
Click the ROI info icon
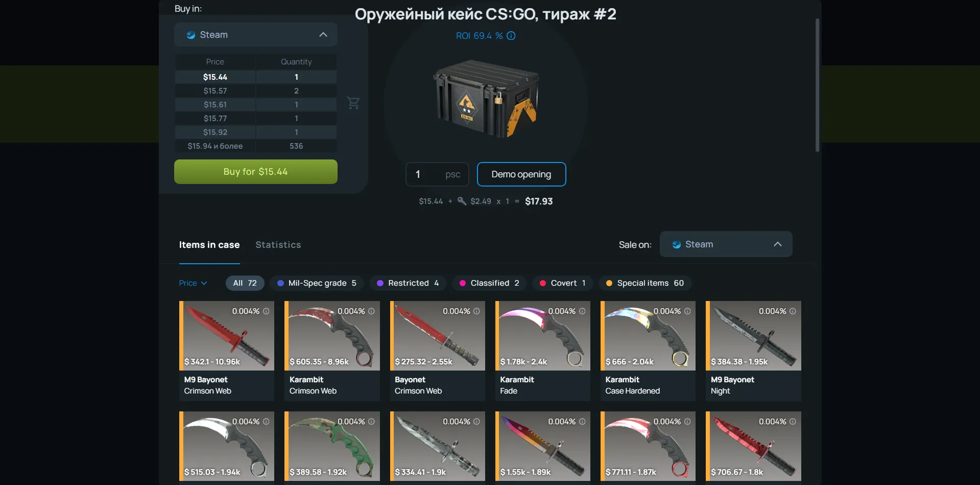pos(511,36)
